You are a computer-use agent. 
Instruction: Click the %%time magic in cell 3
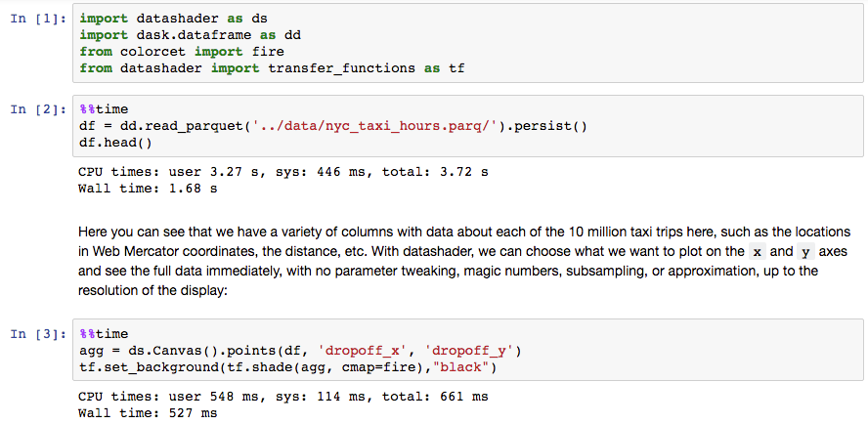[x=104, y=334]
